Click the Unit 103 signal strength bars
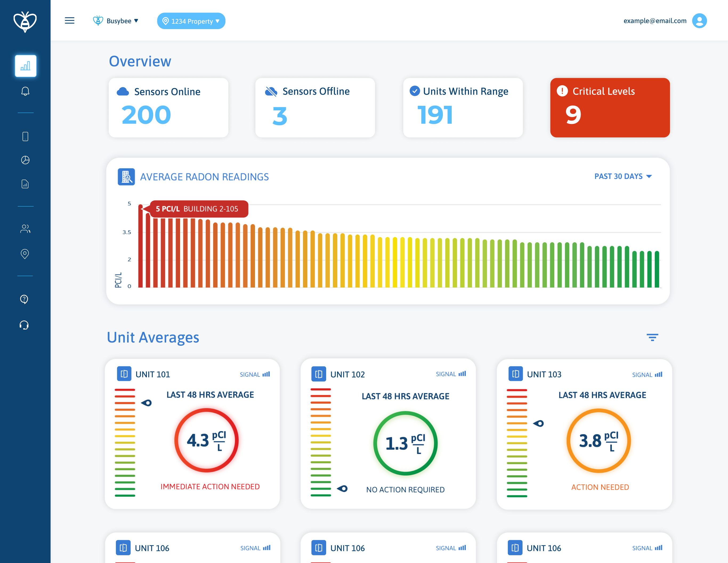This screenshot has width=728, height=563. [658, 375]
